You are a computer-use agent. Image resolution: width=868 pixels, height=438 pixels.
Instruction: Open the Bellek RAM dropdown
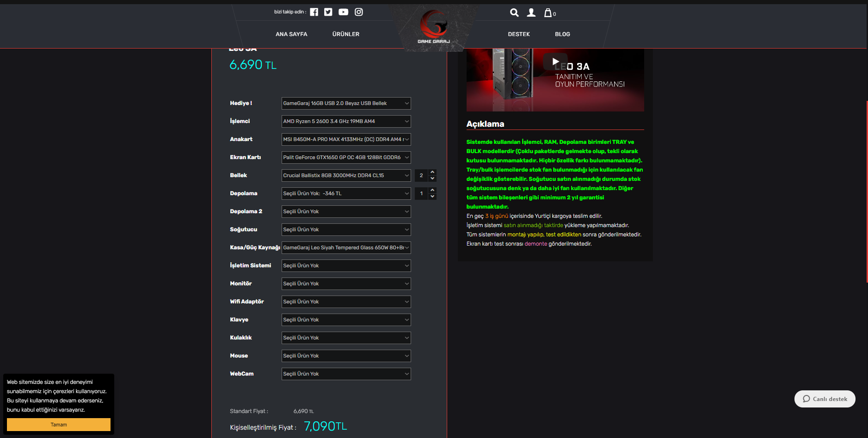[x=346, y=176]
